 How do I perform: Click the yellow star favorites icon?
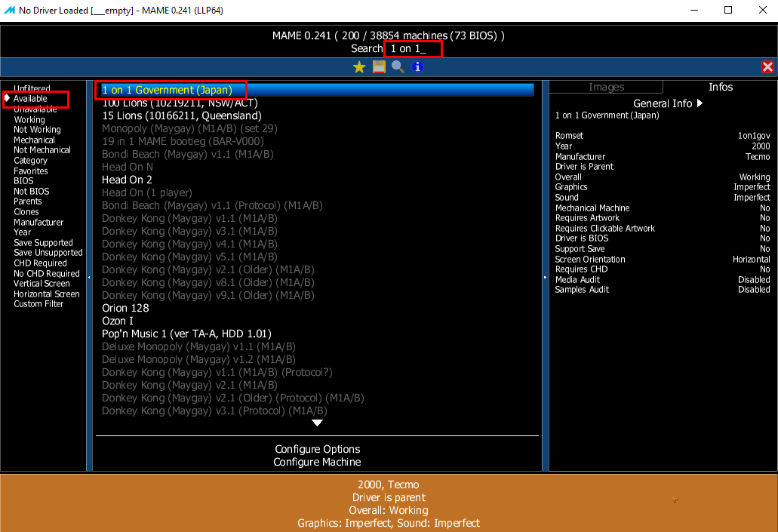pos(359,67)
